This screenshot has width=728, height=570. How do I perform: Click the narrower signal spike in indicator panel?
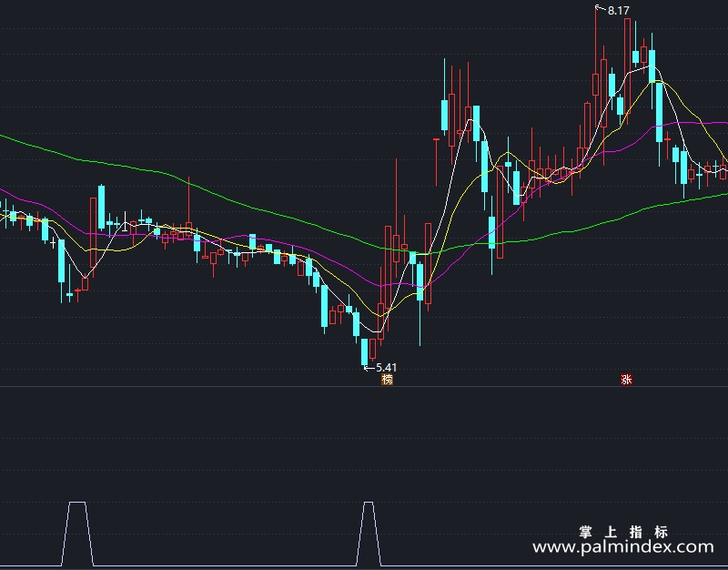369,534
